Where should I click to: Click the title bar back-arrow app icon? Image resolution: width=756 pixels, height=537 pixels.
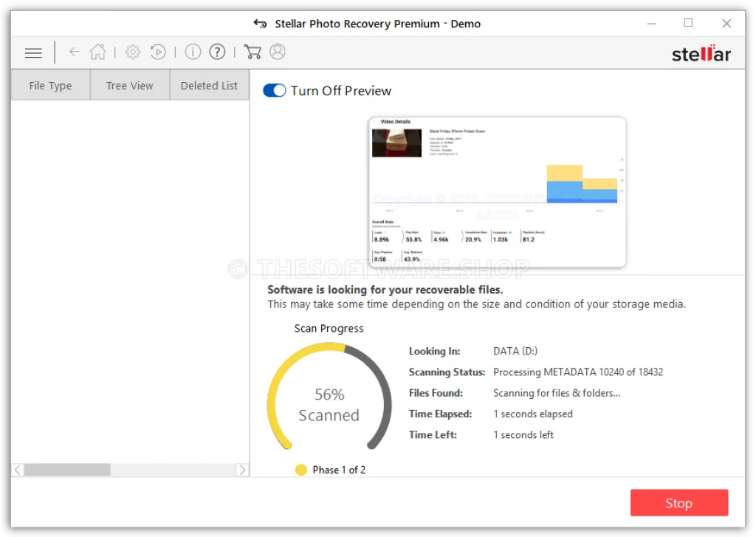pos(261,24)
